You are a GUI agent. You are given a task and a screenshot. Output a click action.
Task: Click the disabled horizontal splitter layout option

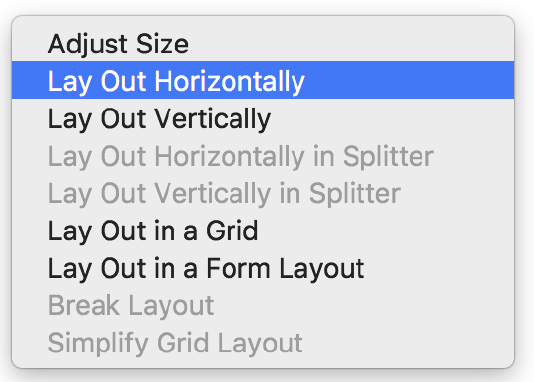(263, 155)
